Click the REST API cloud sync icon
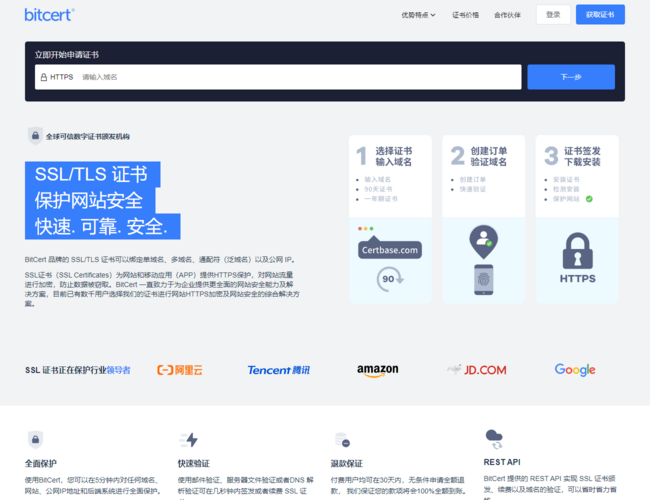This screenshot has height=500, width=650. click(494, 439)
